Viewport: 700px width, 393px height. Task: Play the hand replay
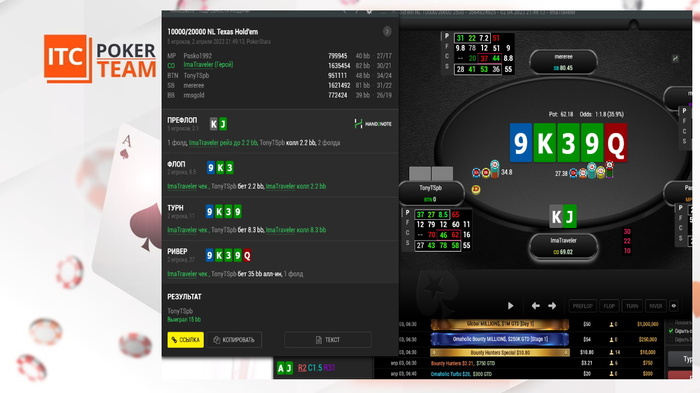point(510,305)
